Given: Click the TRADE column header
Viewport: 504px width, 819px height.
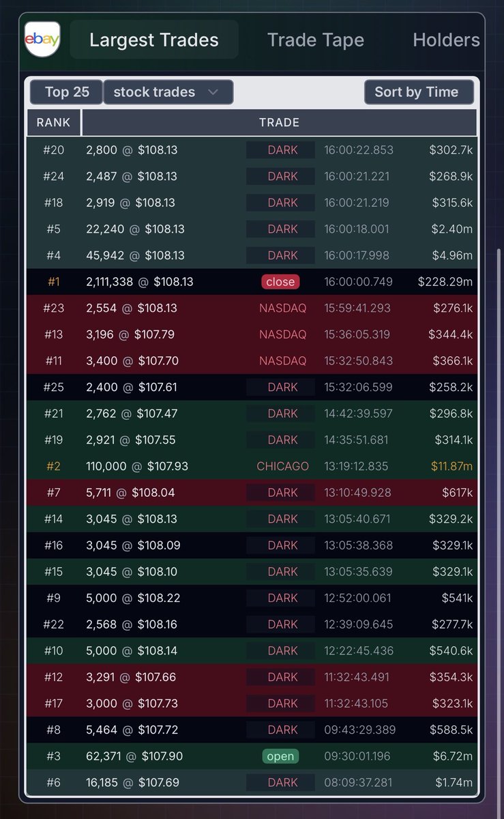Looking at the screenshot, I should pos(280,123).
